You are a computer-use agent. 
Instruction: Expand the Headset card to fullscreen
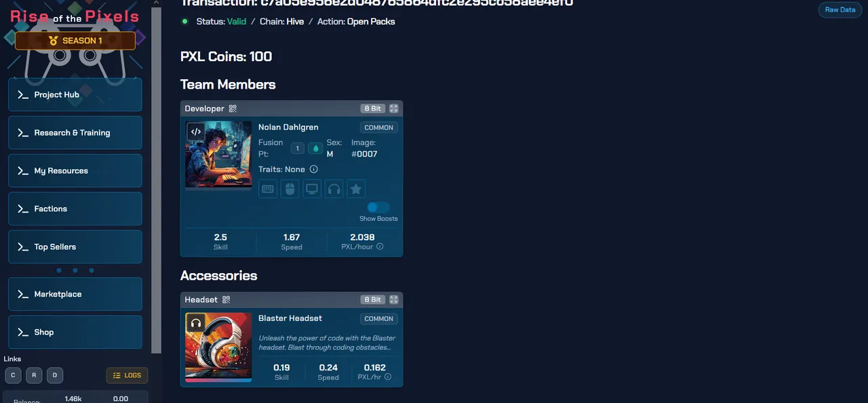(393, 299)
